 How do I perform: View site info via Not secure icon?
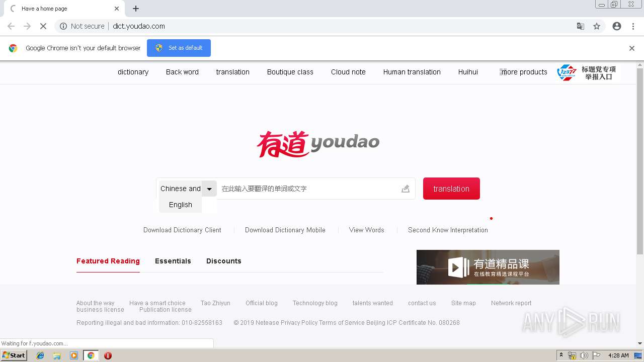click(x=63, y=26)
